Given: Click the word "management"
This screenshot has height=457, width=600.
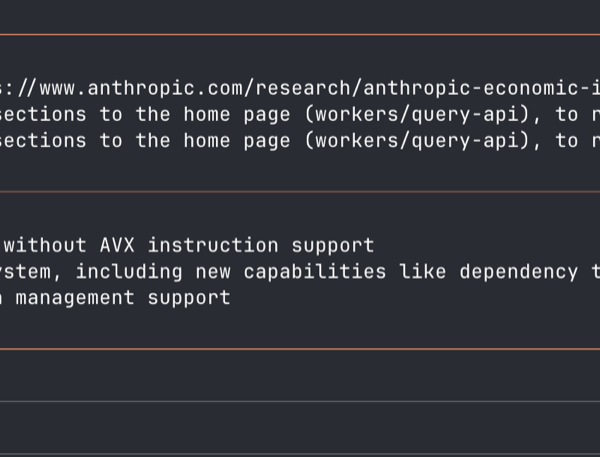Looking at the screenshot, I should 74,297.
